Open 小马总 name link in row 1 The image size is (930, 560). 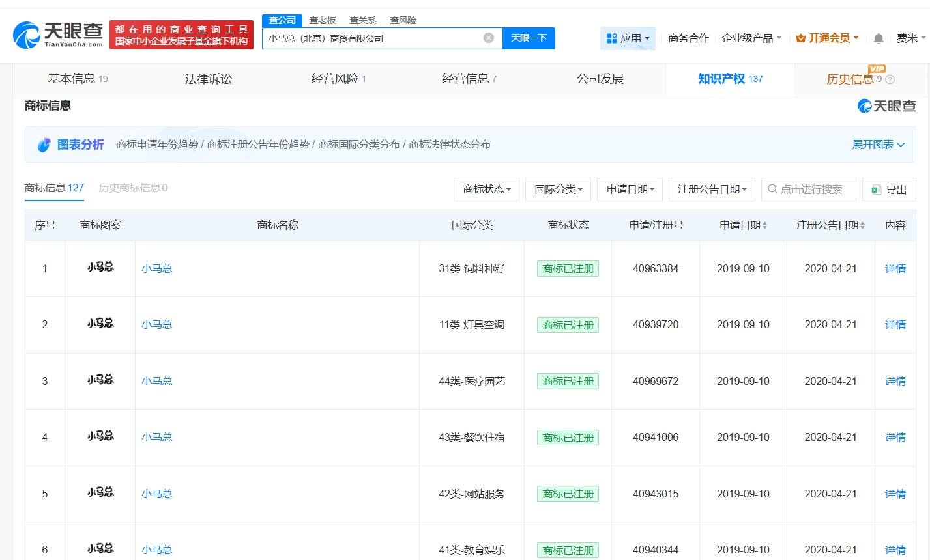[x=157, y=268]
